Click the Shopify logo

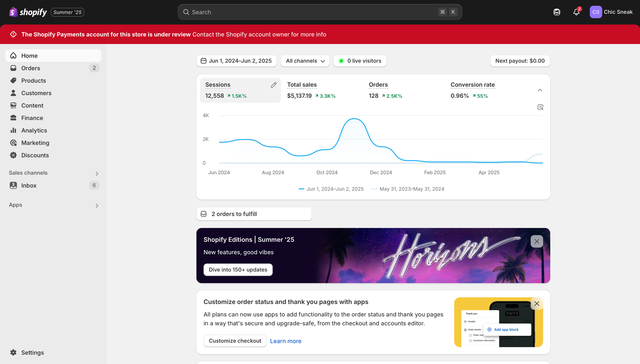[28, 12]
